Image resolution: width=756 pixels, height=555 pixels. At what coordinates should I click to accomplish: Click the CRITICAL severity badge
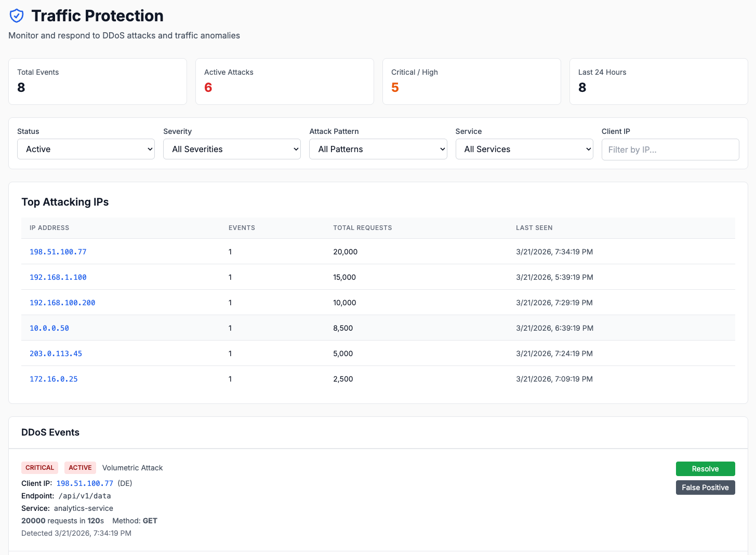39,467
